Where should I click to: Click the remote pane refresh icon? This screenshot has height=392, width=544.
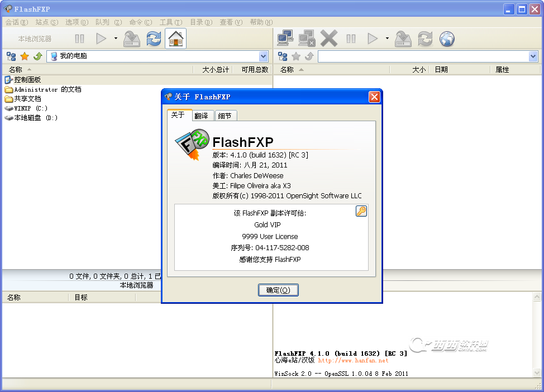pyautogui.click(x=425, y=39)
